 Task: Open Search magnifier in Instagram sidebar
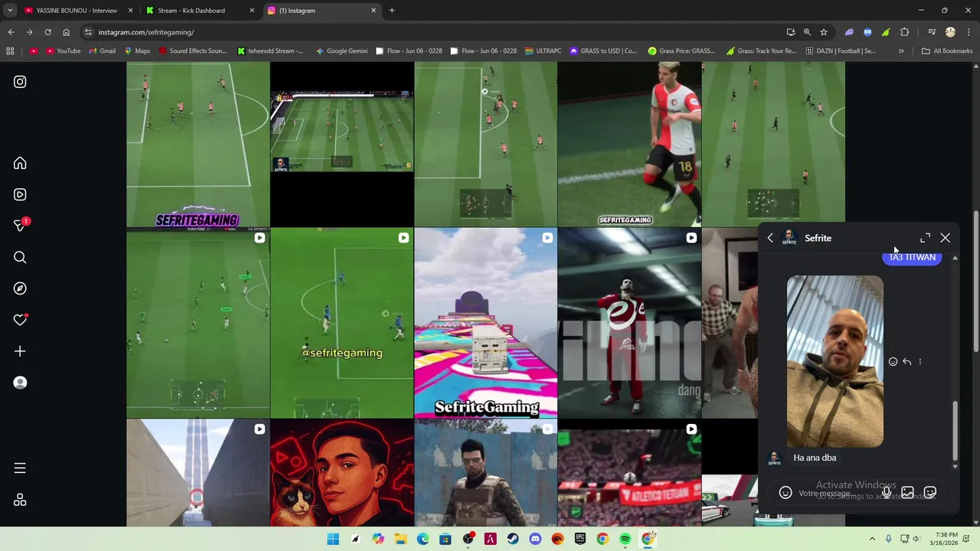click(20, 257)
